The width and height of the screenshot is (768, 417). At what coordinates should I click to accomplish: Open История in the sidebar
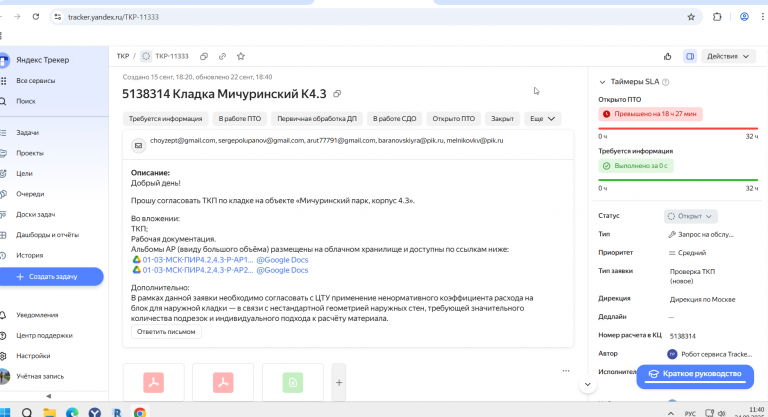(x=29, y=255)
